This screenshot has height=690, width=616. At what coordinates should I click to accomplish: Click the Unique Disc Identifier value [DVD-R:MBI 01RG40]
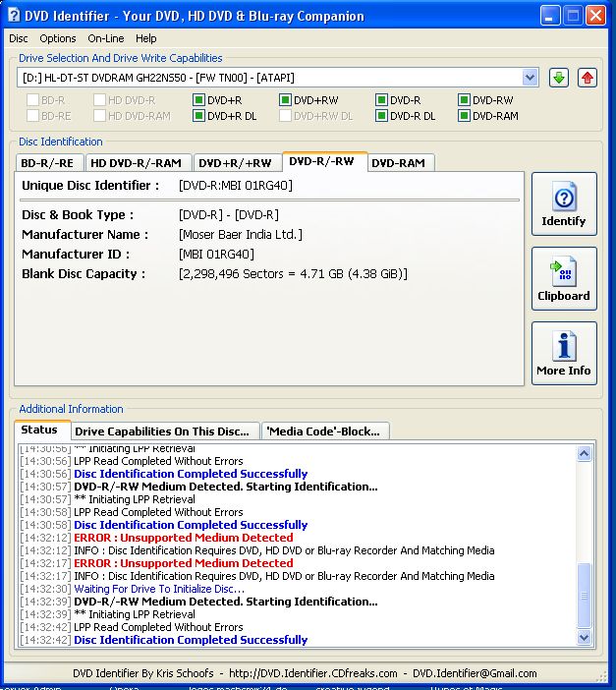236,185
